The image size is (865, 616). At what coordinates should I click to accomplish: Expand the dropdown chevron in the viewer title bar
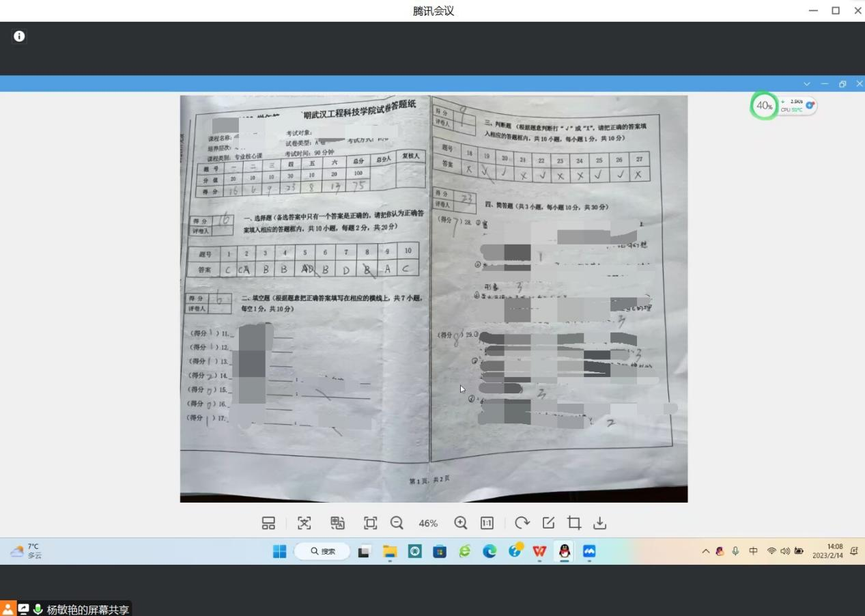pyautogui.click(x=807, y=84)
